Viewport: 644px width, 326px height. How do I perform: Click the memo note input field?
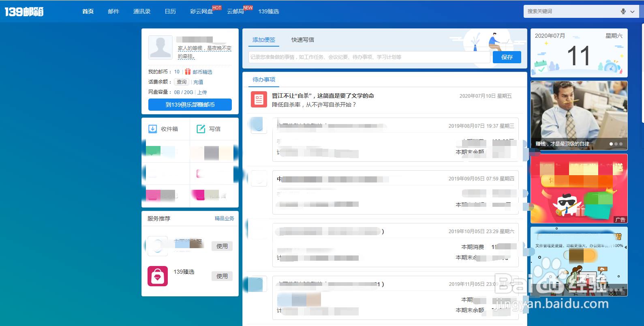[x=369, y=57]
